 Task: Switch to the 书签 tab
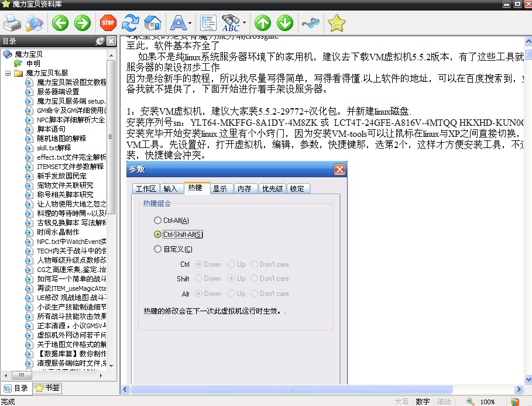[x=47, y=388]
